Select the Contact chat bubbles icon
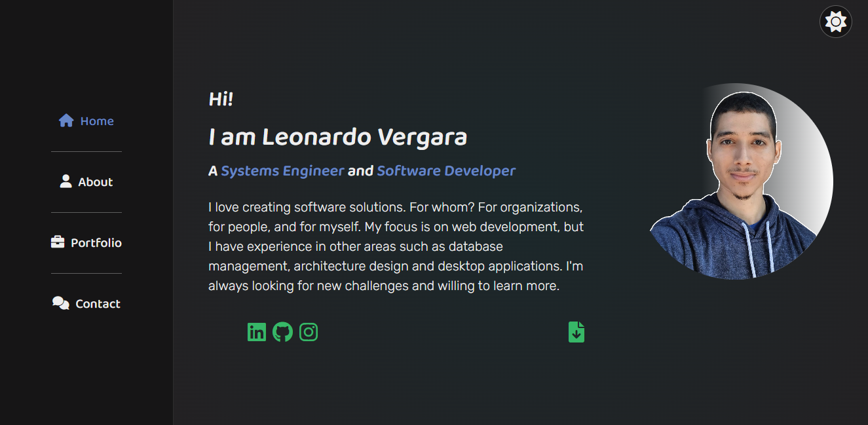The image size is (868, 425). click(60, 303)
